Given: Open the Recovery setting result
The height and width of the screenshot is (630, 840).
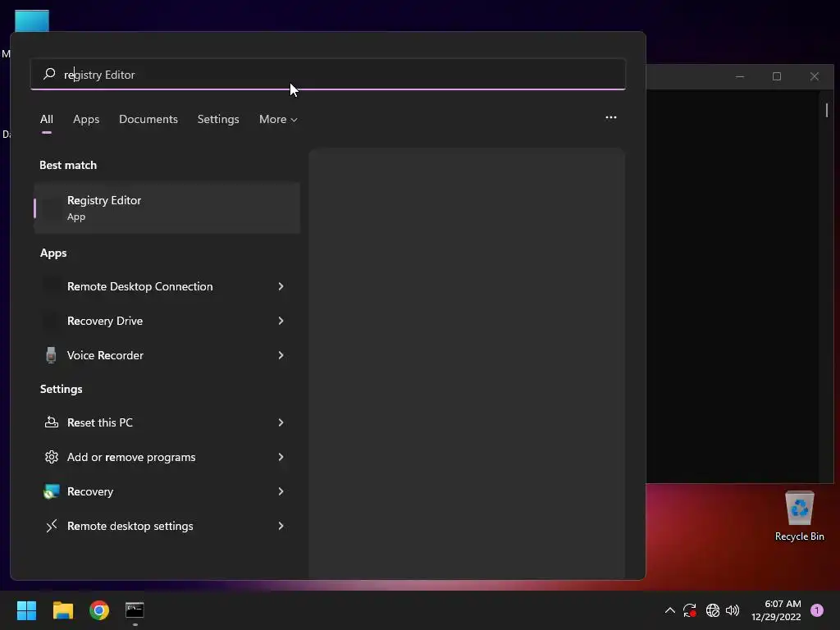Looking at the screenshot, I should point(90,491).
